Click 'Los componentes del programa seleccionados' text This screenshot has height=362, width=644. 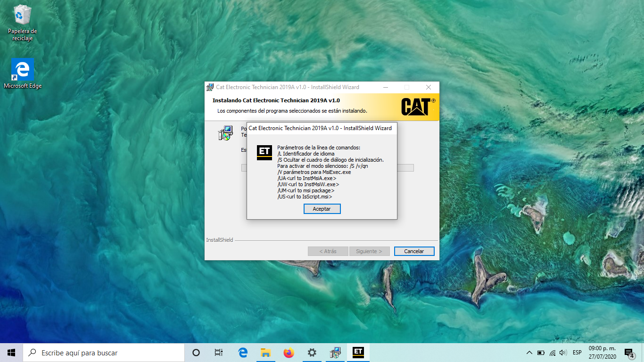pos(292,111)
